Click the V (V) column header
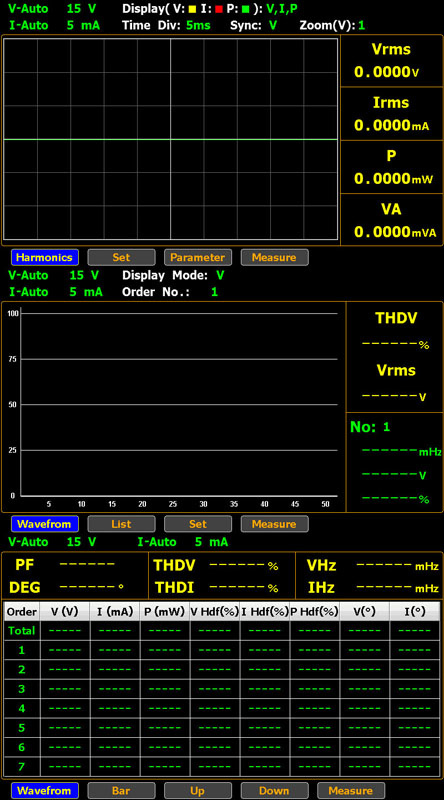Image resolution: width=444 pixels, height=800 pixels. (65, 611)
